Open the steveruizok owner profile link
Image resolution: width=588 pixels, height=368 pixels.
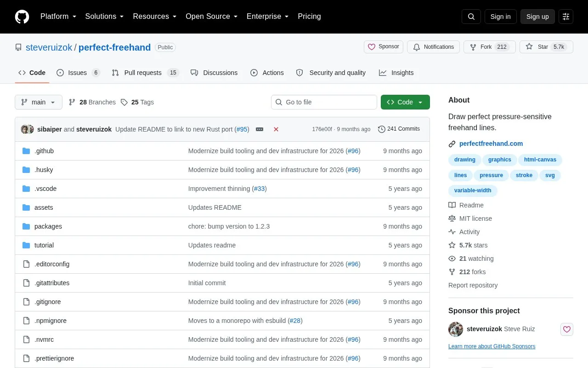pyautogui.click(x=49, y=47)
